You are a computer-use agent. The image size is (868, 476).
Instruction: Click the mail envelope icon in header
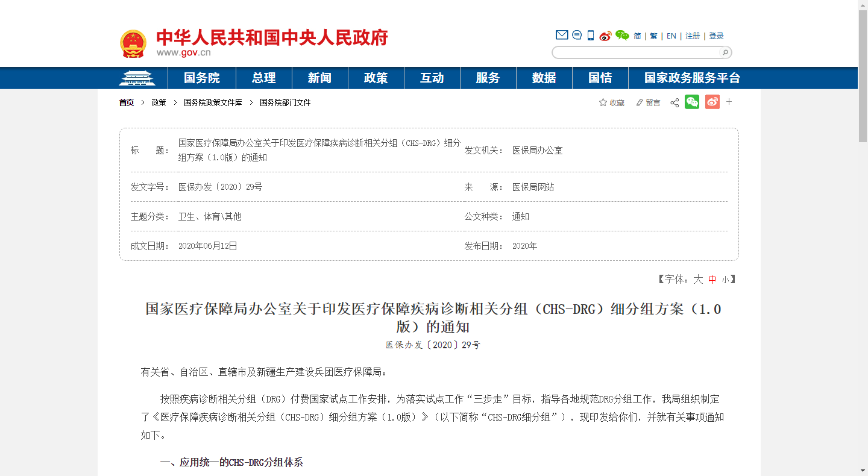561,36
